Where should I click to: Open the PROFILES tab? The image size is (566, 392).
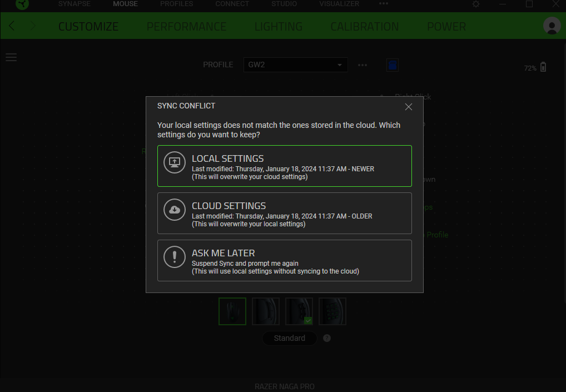176,3
